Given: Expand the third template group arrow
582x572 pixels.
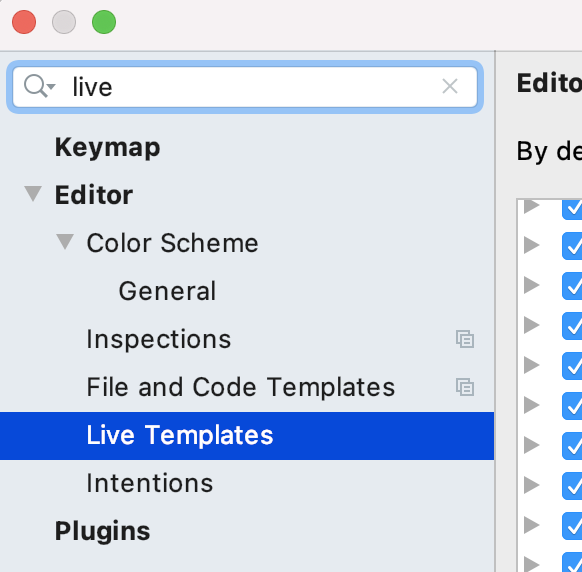Looking at the screenshot, I should (532, 285).
